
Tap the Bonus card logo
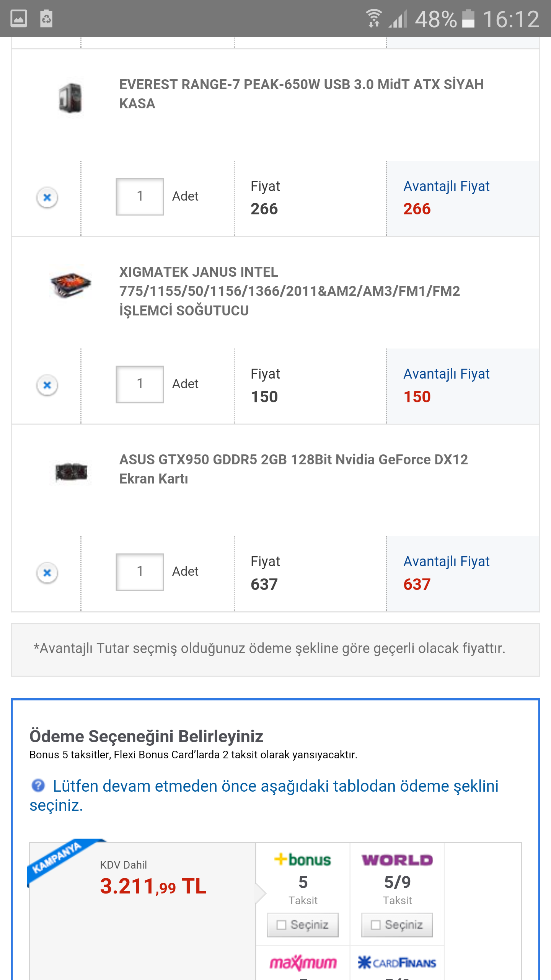[x=303, y=859]
